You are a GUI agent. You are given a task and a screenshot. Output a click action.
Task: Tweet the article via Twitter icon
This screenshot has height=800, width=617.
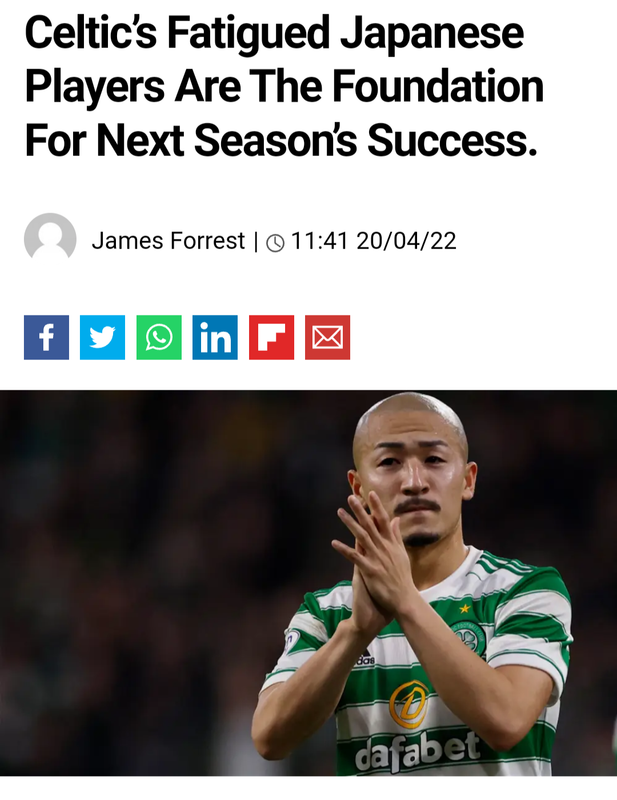tap(103, 337)
